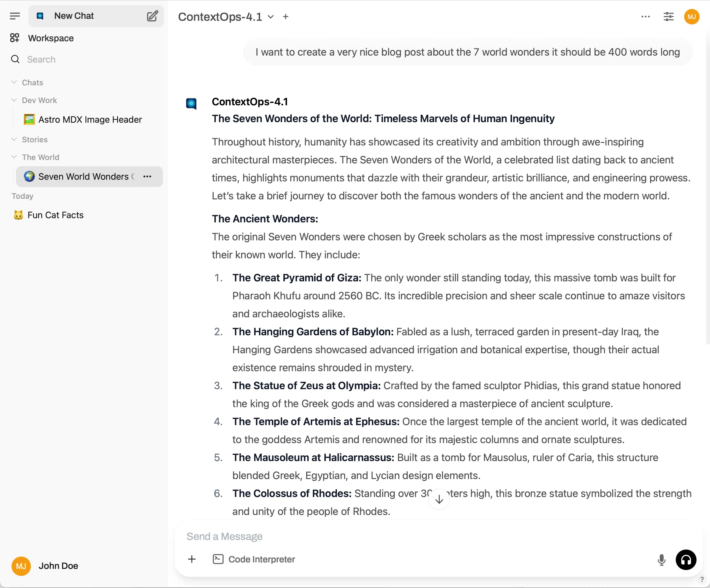The image size is (710, 588).
Task: Click the plus attachment icon in message box
Action: 192,559
